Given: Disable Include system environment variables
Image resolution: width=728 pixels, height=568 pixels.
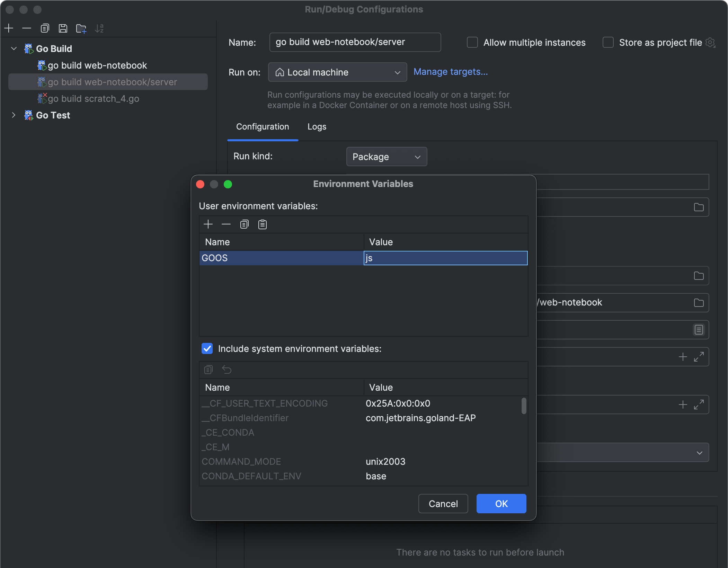Looking at the screenshot, I should click(x=207, y=349).
